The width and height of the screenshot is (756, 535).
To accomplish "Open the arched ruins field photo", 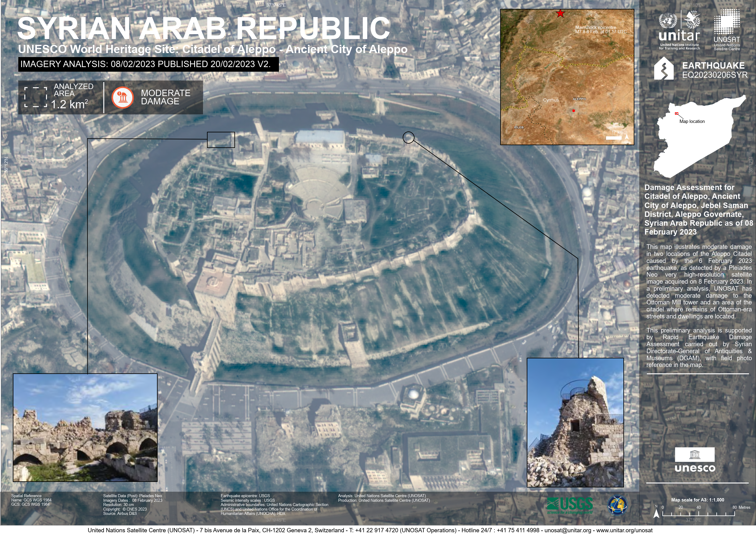I will [x=85, y=428].
